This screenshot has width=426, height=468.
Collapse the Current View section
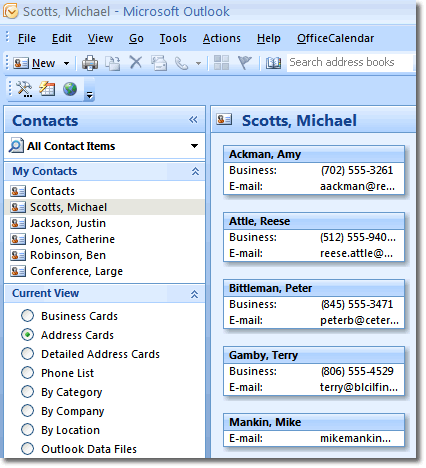194,294
